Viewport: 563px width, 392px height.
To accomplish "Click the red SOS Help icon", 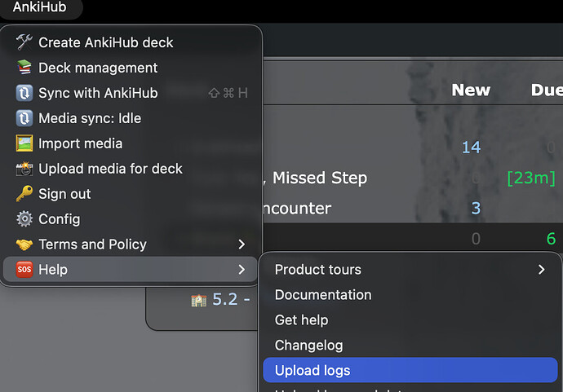I will pyautogui.click(x=24, y=269).
